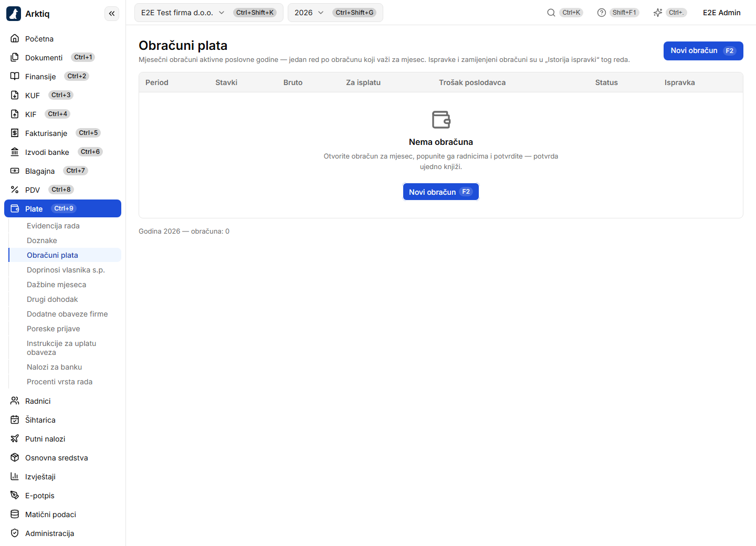This screenshot has height=546, width=756.
Task: Click the KIF outgoing invoice icon
Action: click(15, 114)
